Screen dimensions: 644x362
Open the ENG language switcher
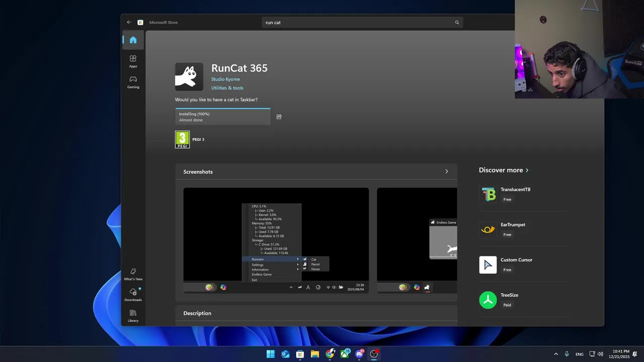580,354
